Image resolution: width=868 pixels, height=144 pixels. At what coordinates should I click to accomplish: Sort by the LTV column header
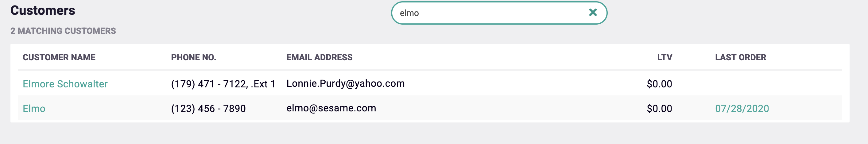665,58
